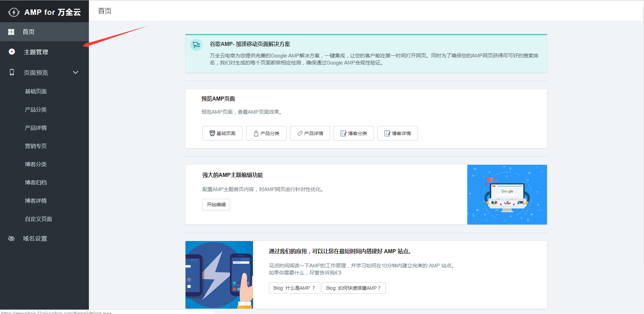Click the lightning phones illustration
The height and width of the screenshot is (314, 644).
click(219, 275)
